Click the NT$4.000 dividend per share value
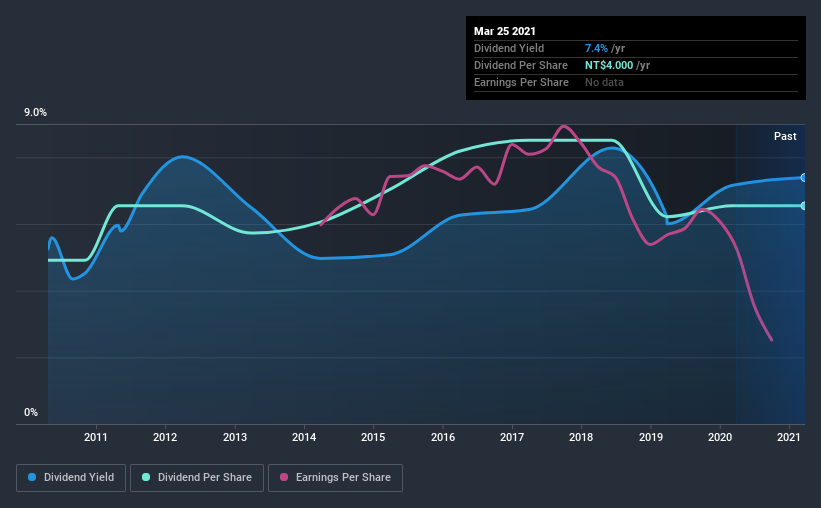This screenshot has width=821, height=508. pyautogui.click(x=609, y=65)
